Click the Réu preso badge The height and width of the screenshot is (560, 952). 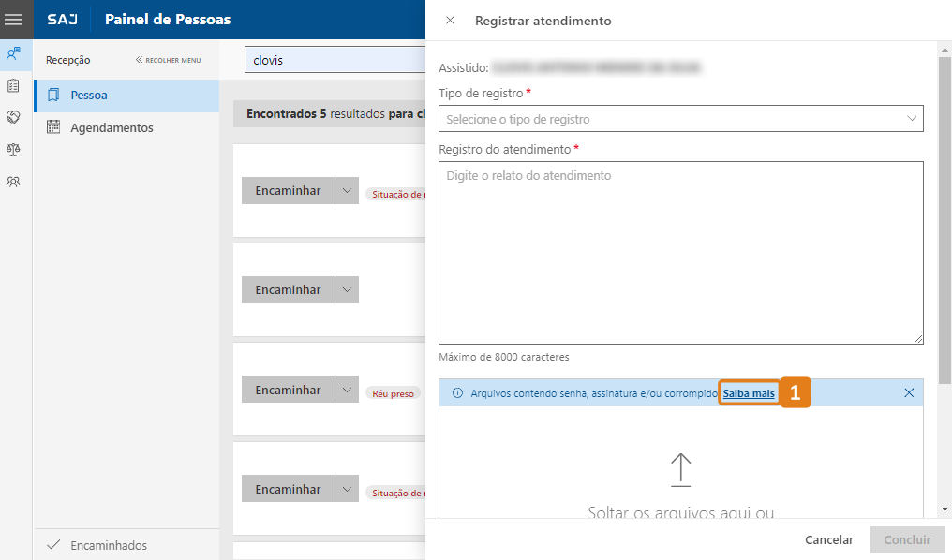point(393,393)
